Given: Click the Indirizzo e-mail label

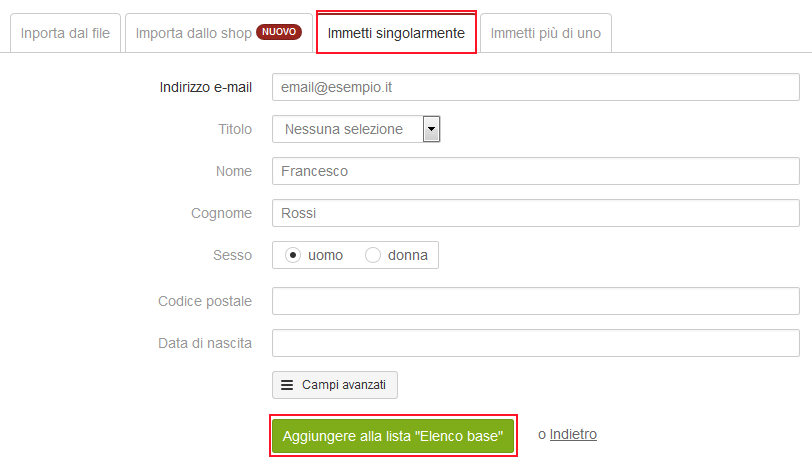Looking at the screenshot, I should click(x=206, y=87).
